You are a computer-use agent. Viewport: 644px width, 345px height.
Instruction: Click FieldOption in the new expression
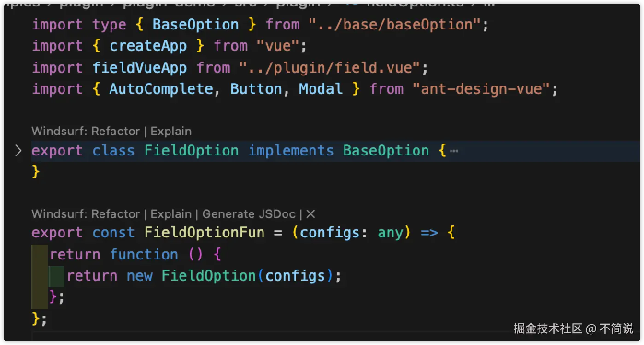[209, 276]
